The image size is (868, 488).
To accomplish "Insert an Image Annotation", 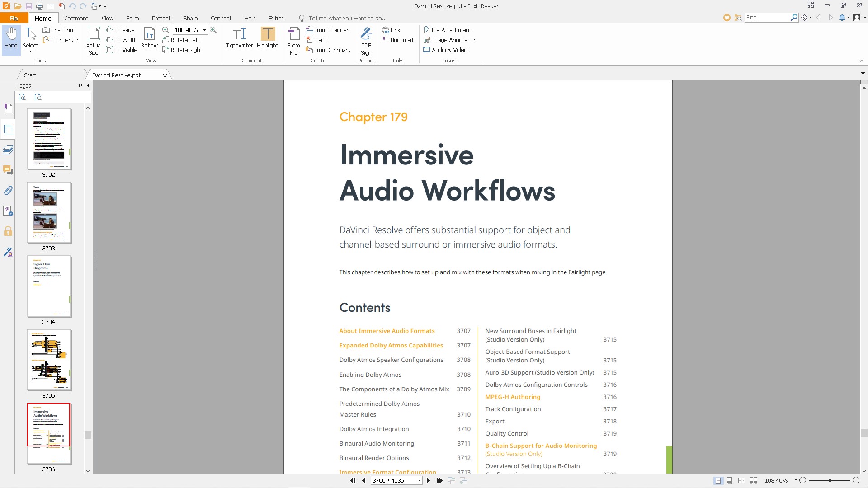I will pos(450,40).
